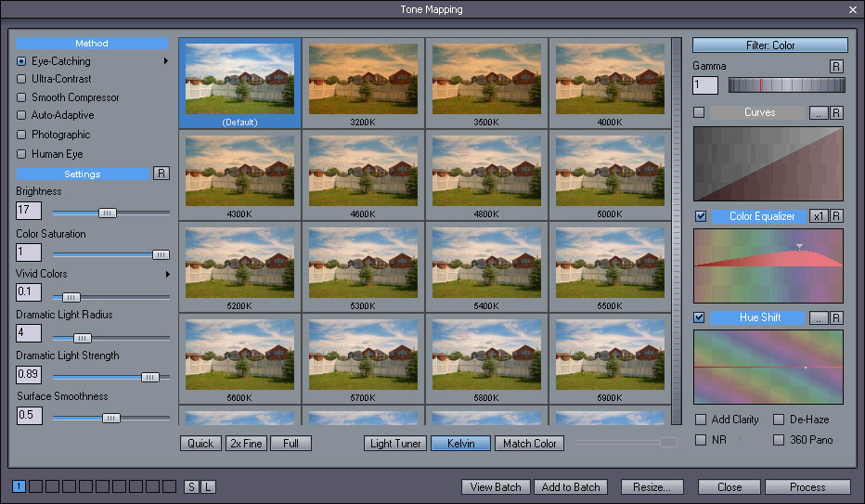Click the Add to Batch button
Viewport: 865px width, 504px height.
[571, 487]
